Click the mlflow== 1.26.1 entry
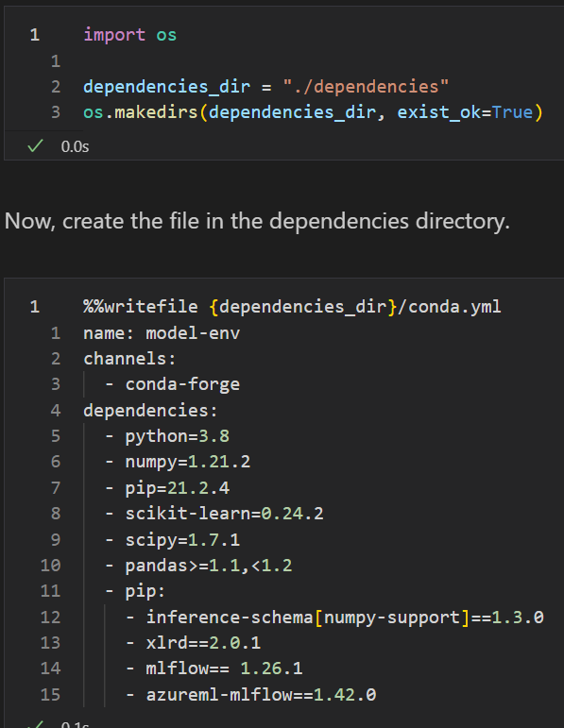 pyautogui.click(x=225, y=669)
